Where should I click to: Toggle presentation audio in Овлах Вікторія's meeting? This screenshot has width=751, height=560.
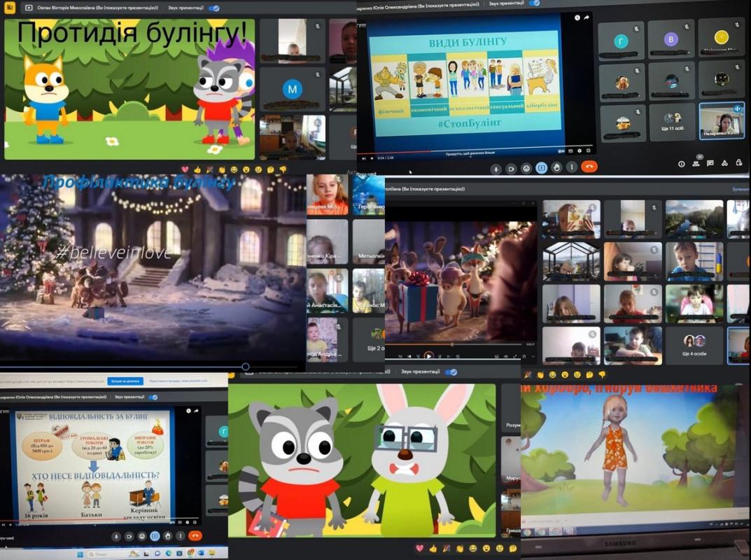coord(214,8)
